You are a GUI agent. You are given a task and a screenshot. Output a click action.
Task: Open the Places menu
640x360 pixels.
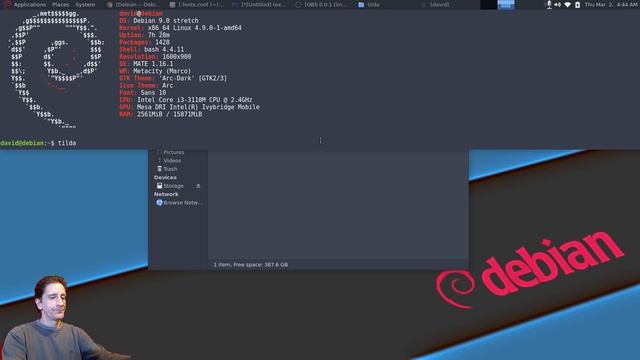point(60,4)
